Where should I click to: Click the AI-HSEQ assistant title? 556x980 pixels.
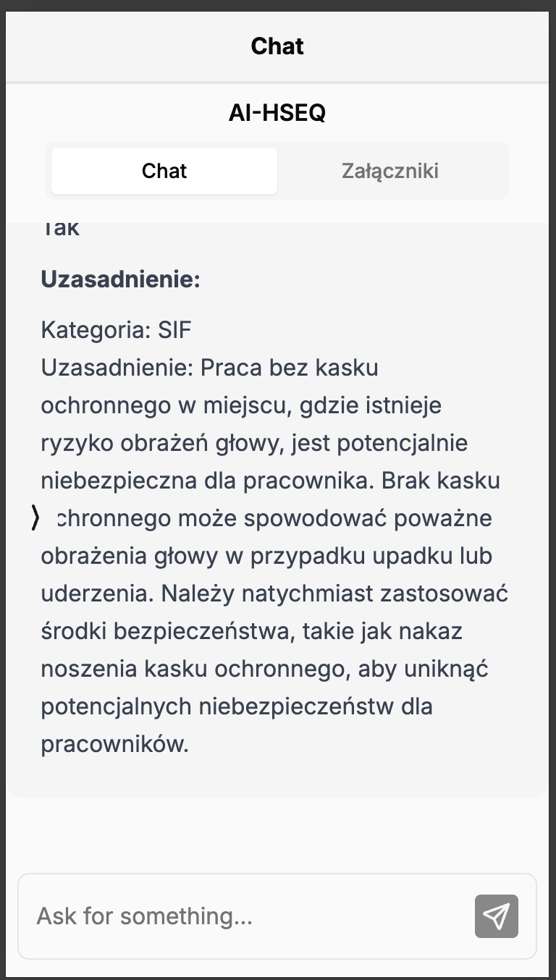[x=277, y=112]
